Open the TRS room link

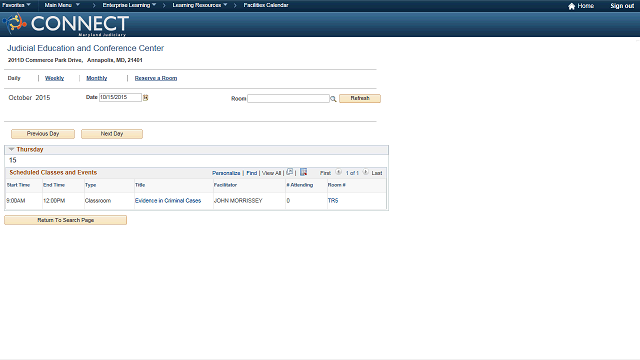tap(333, 201)
